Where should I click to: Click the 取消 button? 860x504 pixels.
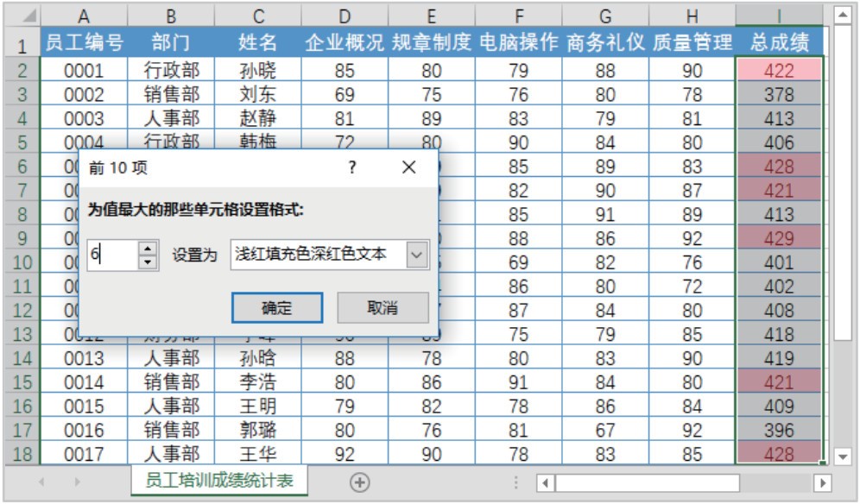[x=383, y=308]
